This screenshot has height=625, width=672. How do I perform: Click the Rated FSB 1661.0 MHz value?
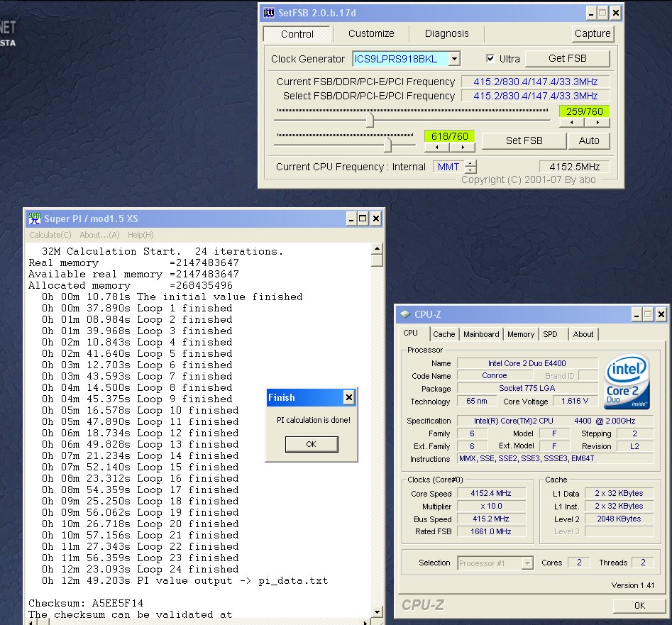click(x=491, y=531)
